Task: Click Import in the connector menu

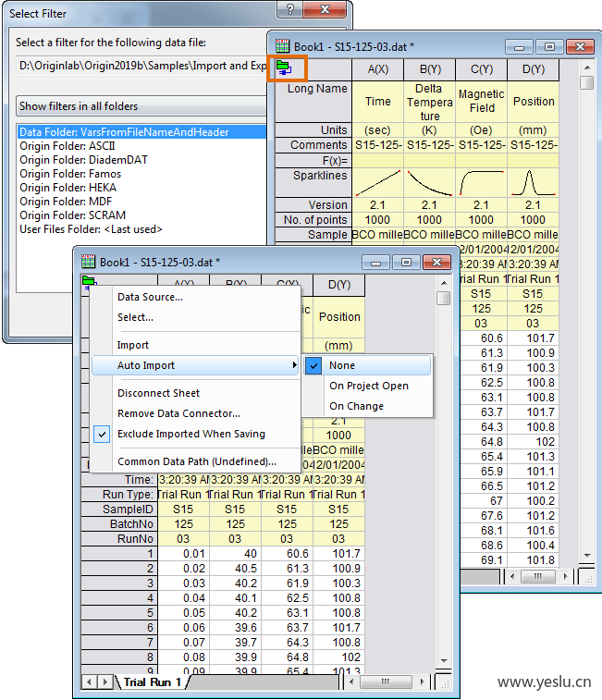Action: (132, 345)
